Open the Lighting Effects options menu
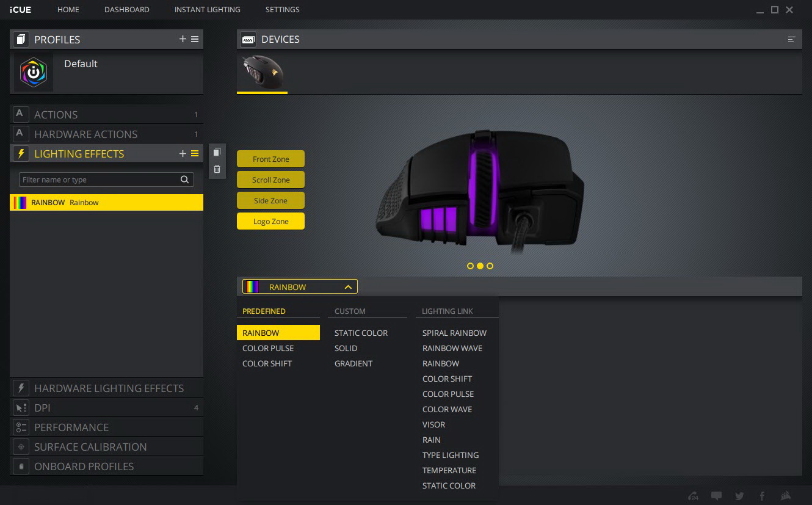812x505 pixels. point(195,153)
